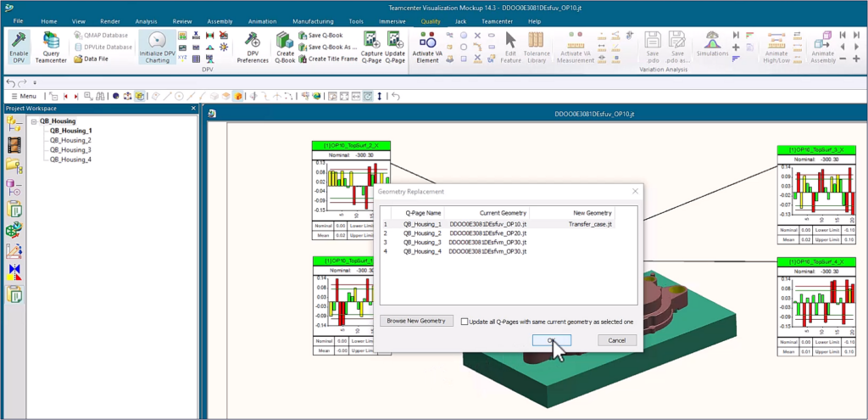Image resolution: width=868 pixels, height=420 pixels.
Task: Open the hamburger Menu dropdown
Action: pos(25,97)
